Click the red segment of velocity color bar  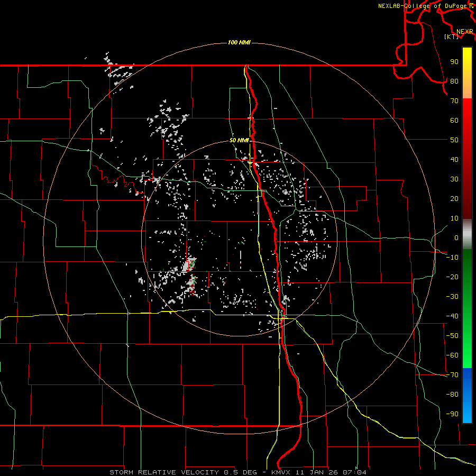pos(467,159)
